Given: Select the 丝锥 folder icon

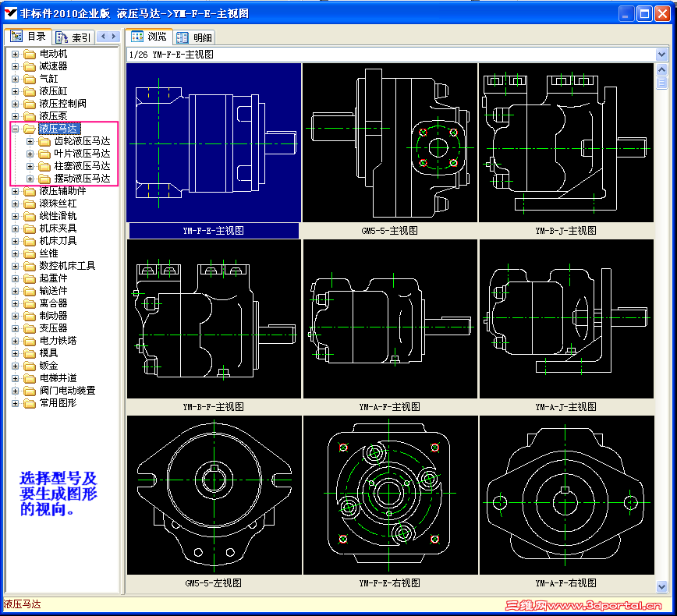Looking at the screenshot, I should pos(30,254).
